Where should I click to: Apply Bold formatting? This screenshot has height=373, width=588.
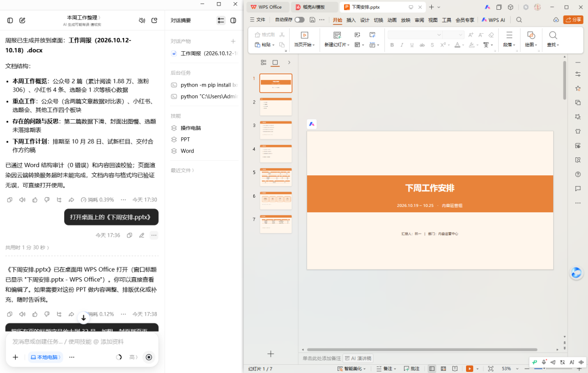[x=392, y=45]
